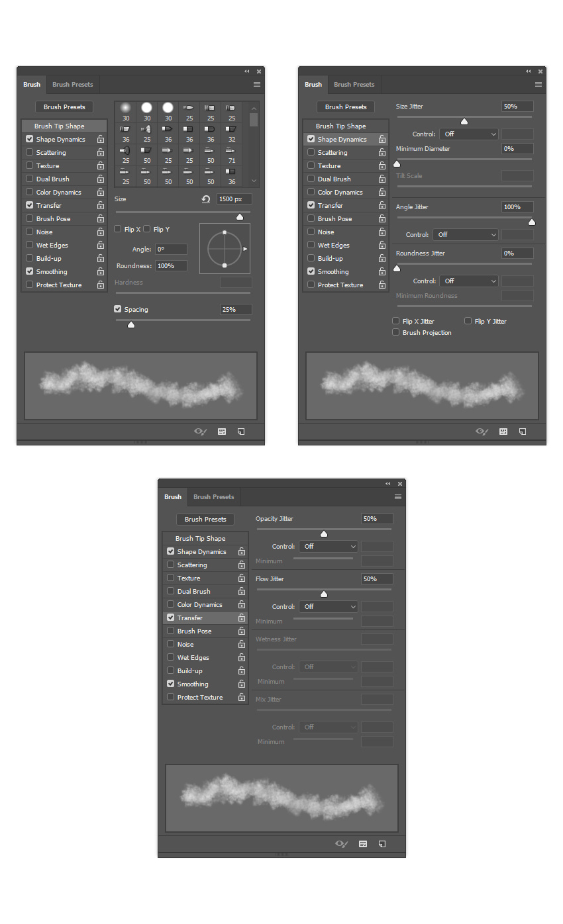Image resolution: width=563 pixels, height=924 pixels.
Task: Enable the Brush Projection checkbox
Action: point(396,332)
